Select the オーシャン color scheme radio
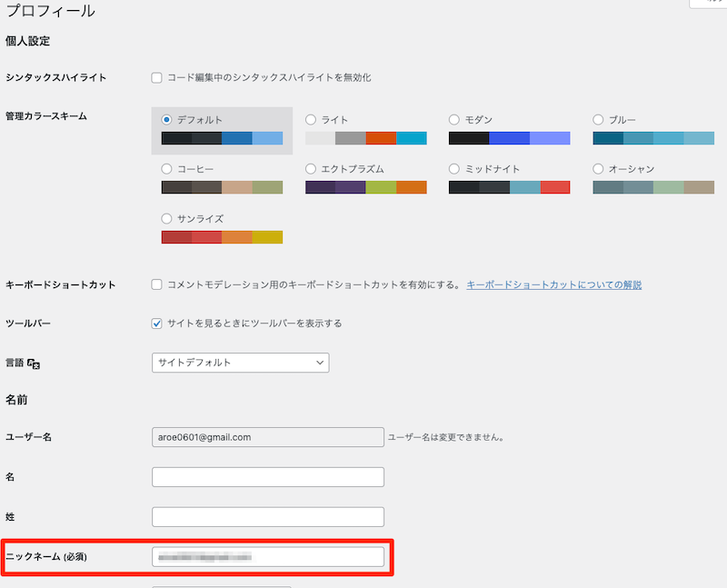This screenshot has width=727, height=588. (599, 169)
